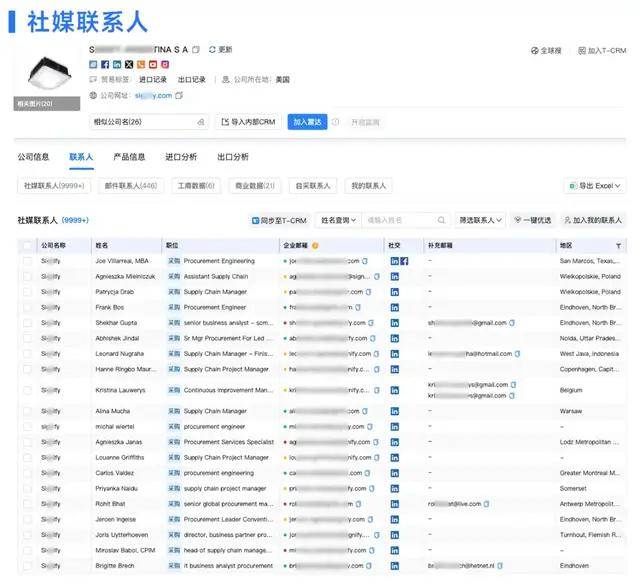640x583 pixels.
Task: Select the 商业数据 sub-tab
Action: click(x=255, y=186)
